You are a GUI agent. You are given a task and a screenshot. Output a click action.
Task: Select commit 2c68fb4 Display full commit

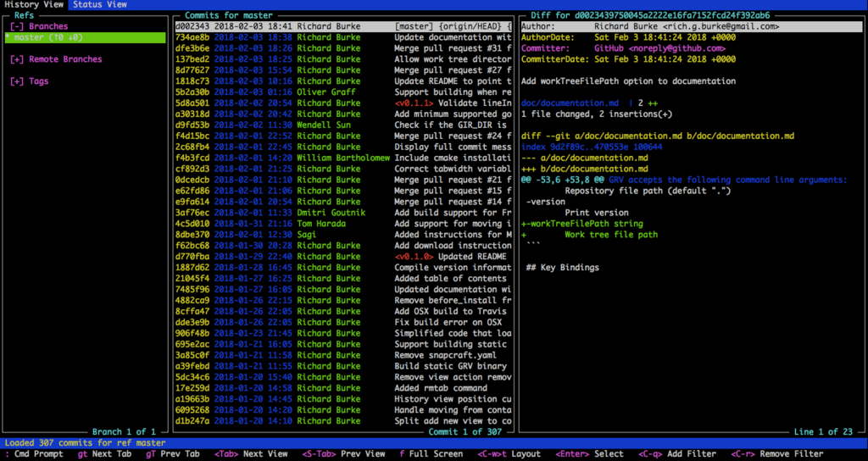(x=344, y=147)
